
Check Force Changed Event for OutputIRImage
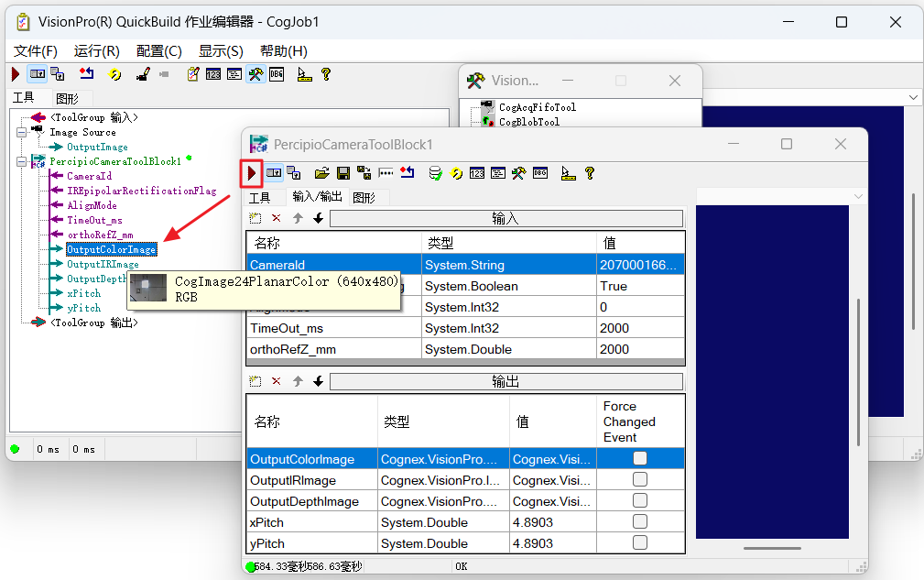coord(640,479)
